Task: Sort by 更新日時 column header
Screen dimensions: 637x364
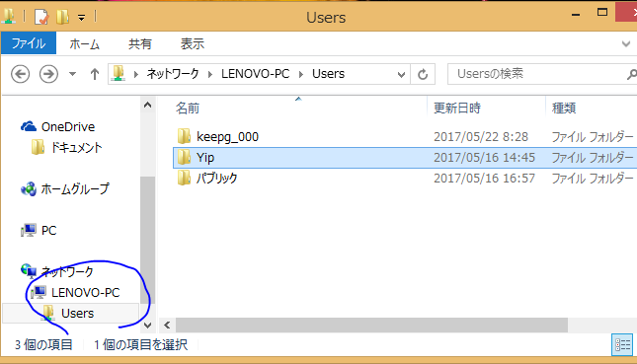Action: [457, 108]
